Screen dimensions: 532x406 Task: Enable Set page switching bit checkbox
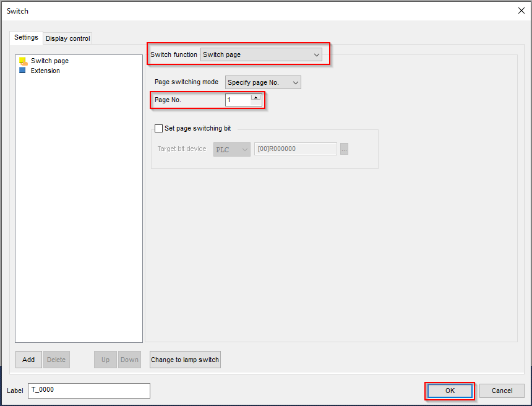[158, 128]
